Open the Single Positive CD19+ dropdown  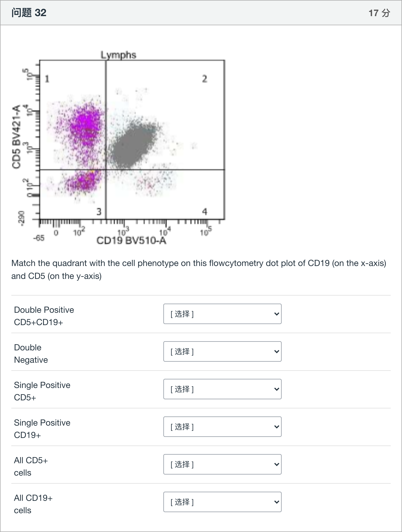point(222,427)
